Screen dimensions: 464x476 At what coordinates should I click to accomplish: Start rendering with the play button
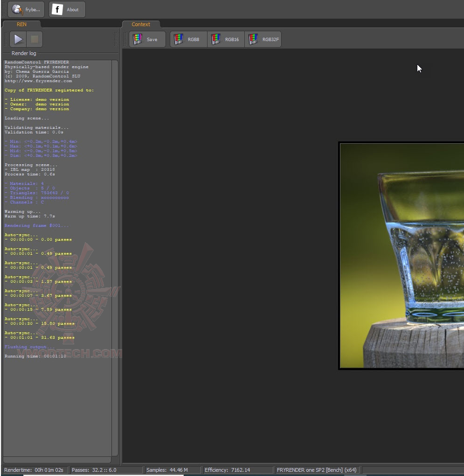(18, 39)
